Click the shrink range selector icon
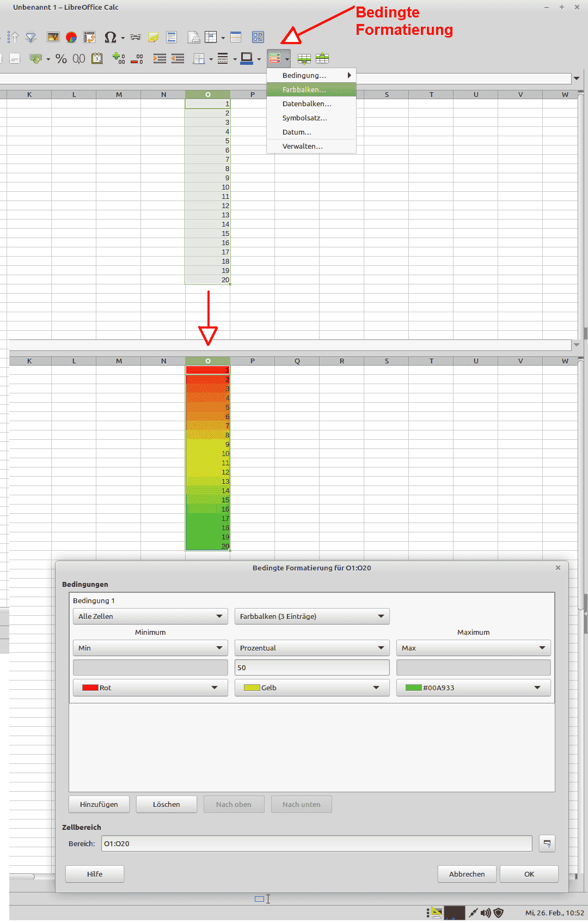 [547, 843]
